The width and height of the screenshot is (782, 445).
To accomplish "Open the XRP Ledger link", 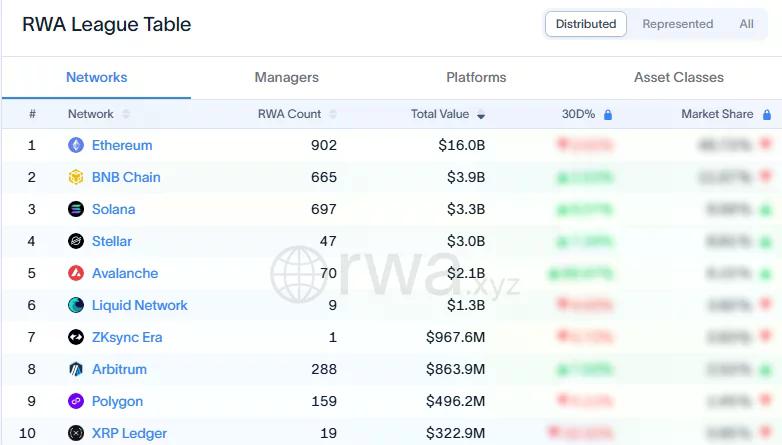I will 129,433.
